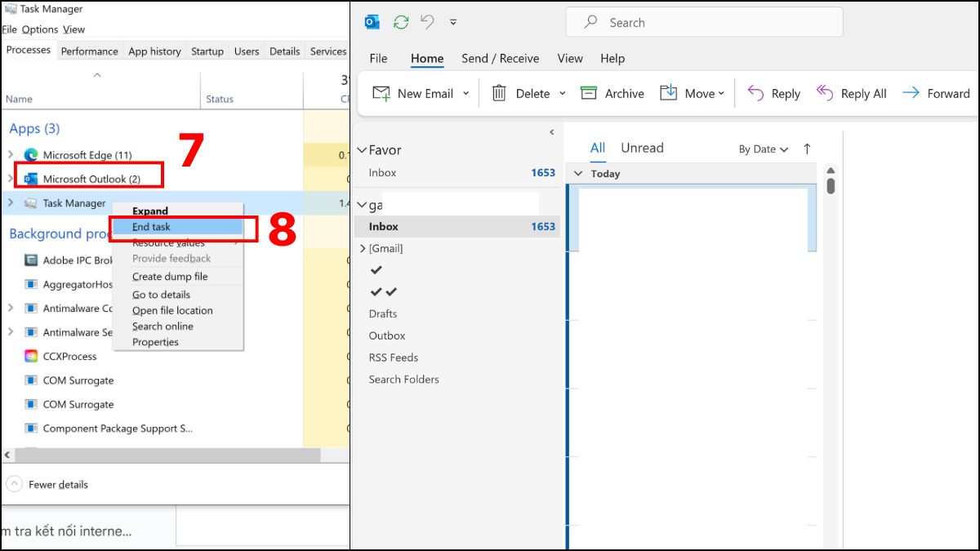
Task: Click the New Email button
Action: (413, 94)
